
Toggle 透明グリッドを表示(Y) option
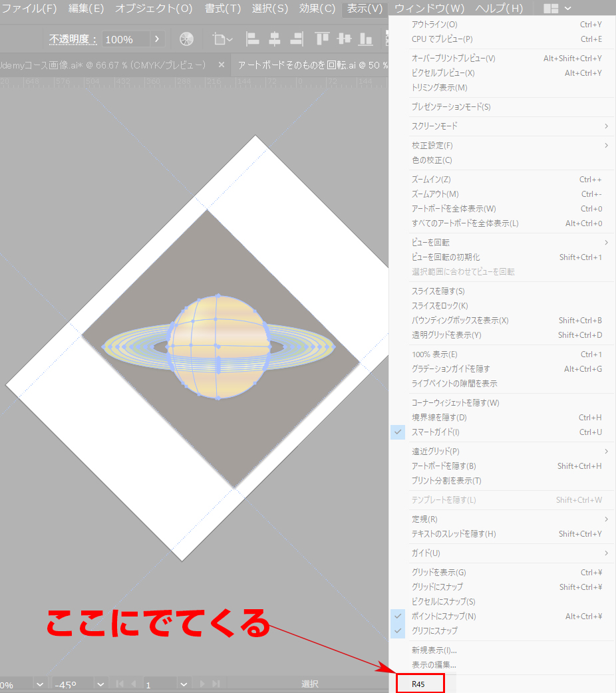coord(502,335)
